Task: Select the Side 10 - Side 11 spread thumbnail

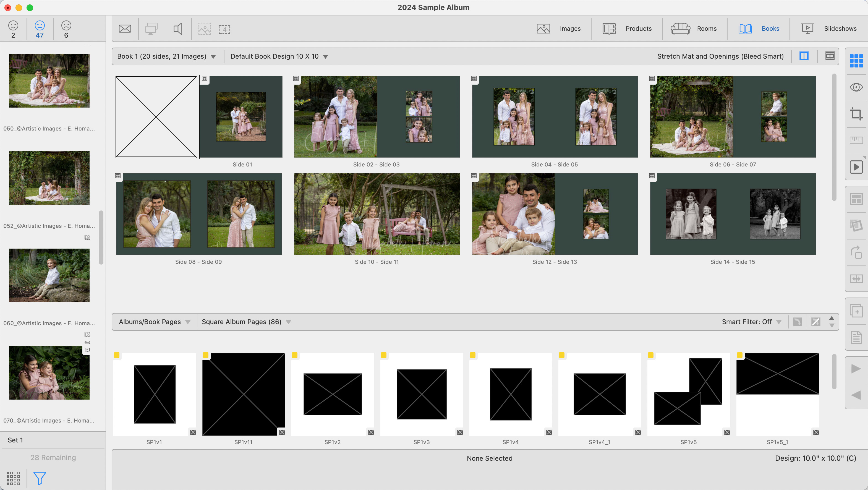Action: [x=377, y=214]
